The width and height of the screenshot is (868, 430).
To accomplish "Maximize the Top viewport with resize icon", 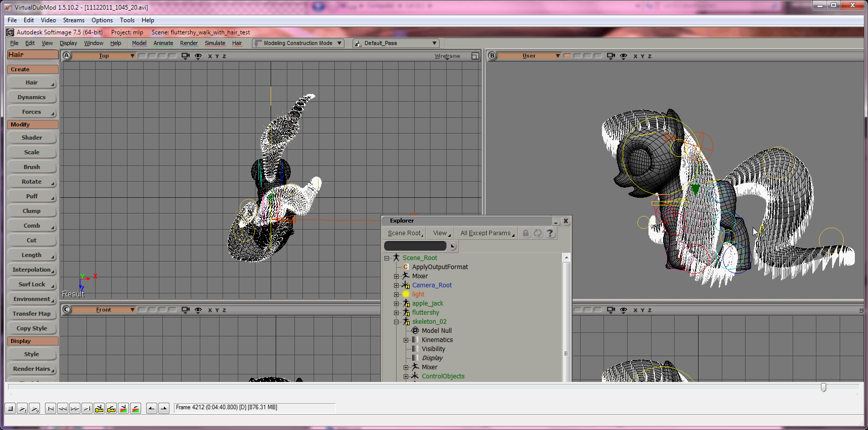I will (475, 56).
